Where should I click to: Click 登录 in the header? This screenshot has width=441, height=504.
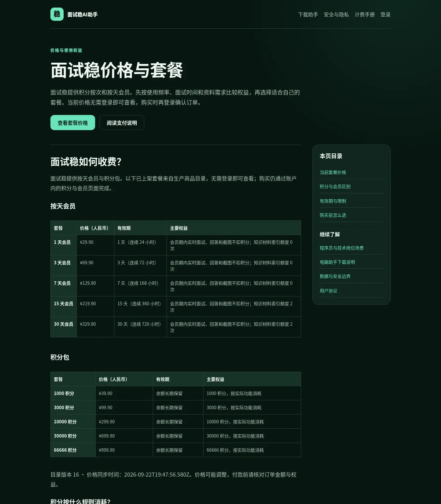pyautogui.click(x=386, y=14)
